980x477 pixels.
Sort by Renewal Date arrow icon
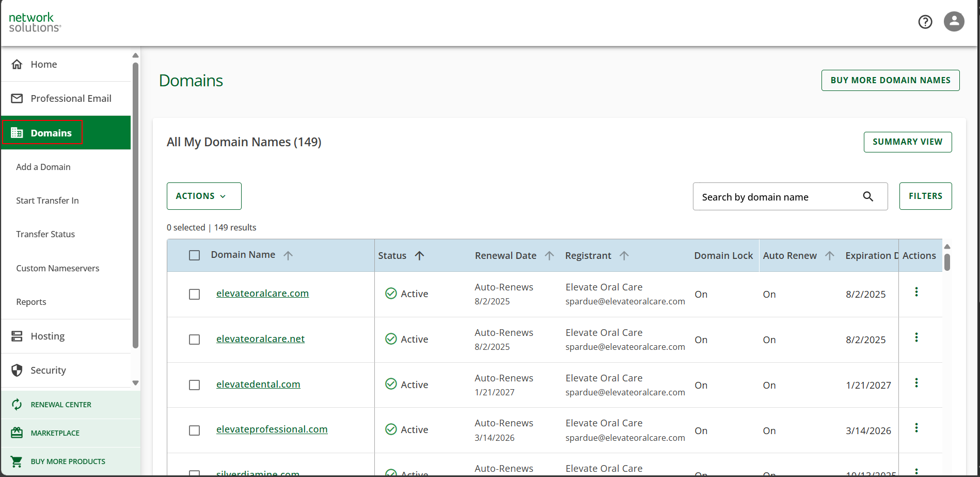tap(549, 256)
